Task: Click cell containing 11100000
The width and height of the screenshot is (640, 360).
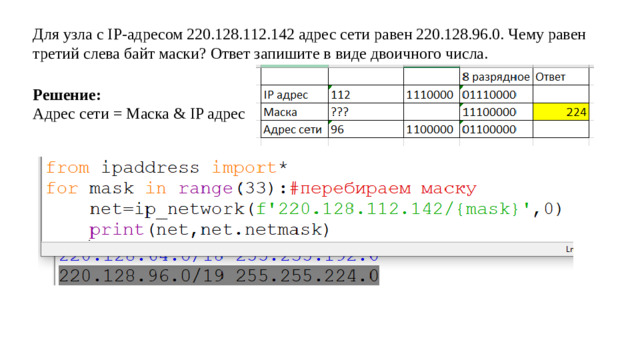Action: click(496, 112)
